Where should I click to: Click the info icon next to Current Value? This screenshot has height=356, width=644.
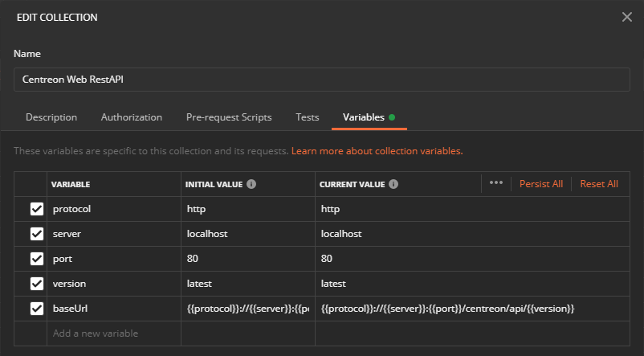pyautogui.click(x=393, y=184)
